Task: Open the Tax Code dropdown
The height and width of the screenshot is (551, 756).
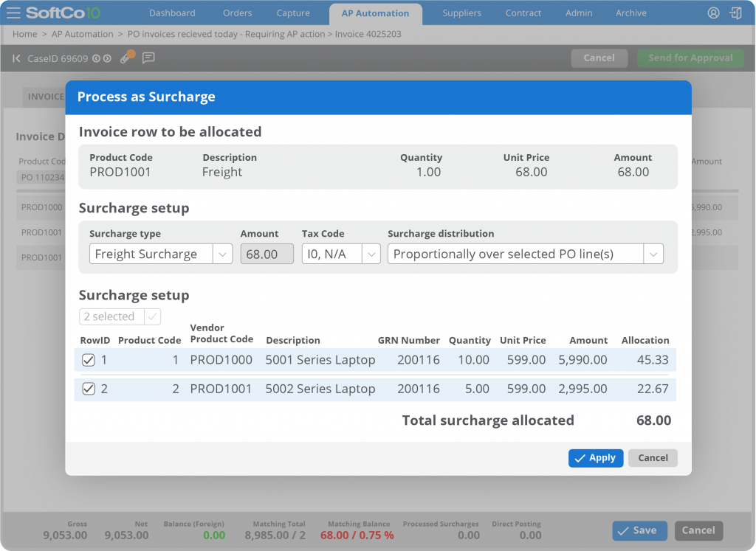Action: pos(371,254)
